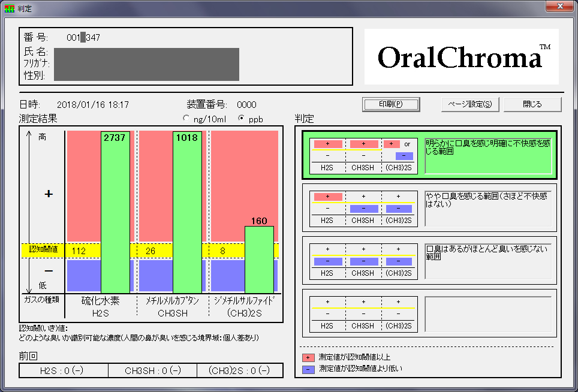Click the previous CH3SH : 0 (-) cell

(x=152, y=370)
